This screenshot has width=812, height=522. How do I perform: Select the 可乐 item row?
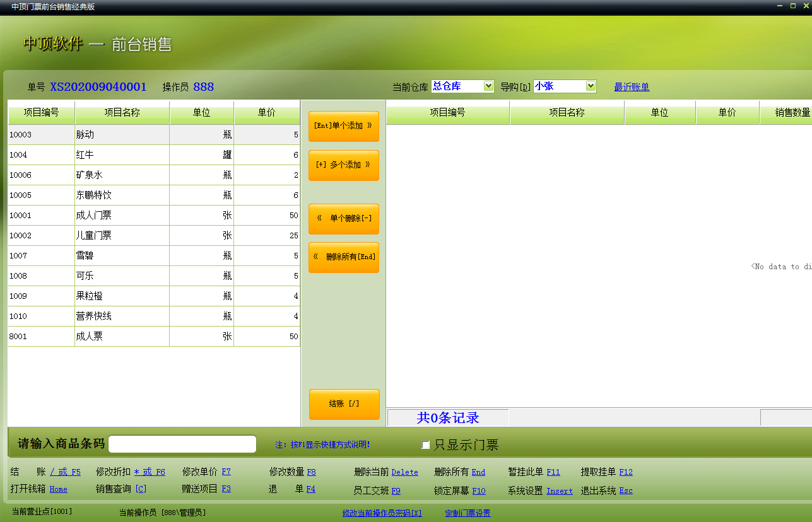coord(154,276)
